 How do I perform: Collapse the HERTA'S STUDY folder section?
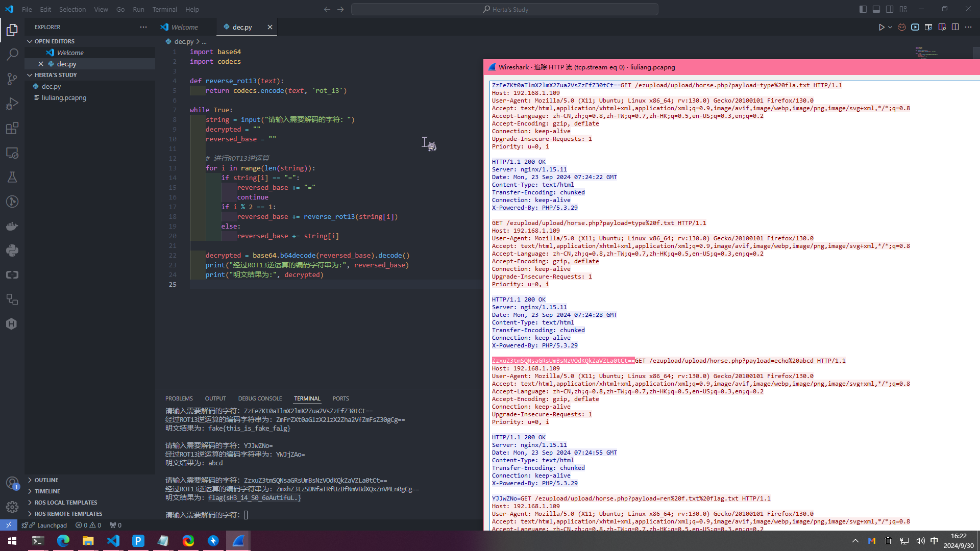pos(55,75)
